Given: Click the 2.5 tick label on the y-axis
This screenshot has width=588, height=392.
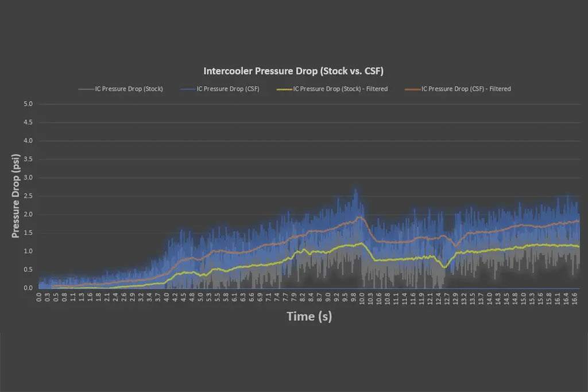Looking at the screenshot, I should tap(28, 196).
